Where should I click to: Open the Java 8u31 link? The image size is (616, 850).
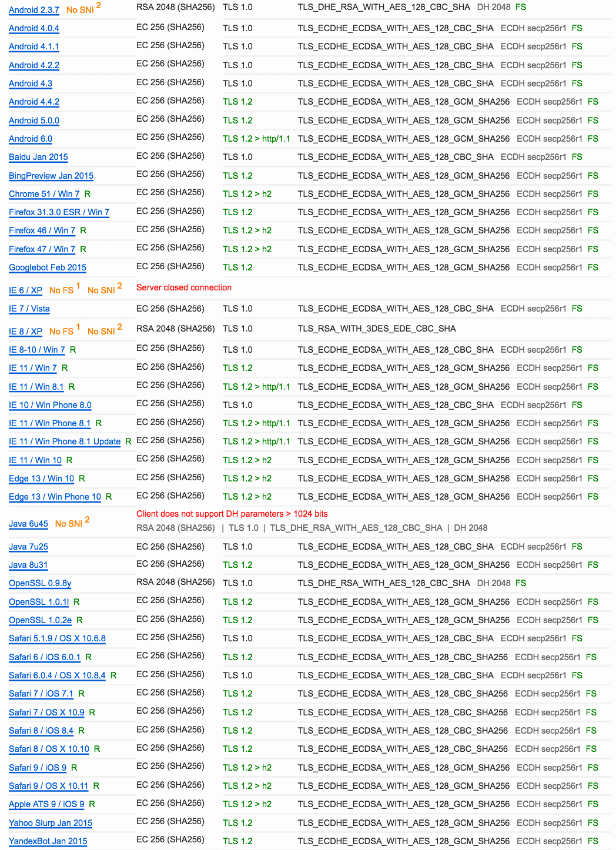(29, 565)
